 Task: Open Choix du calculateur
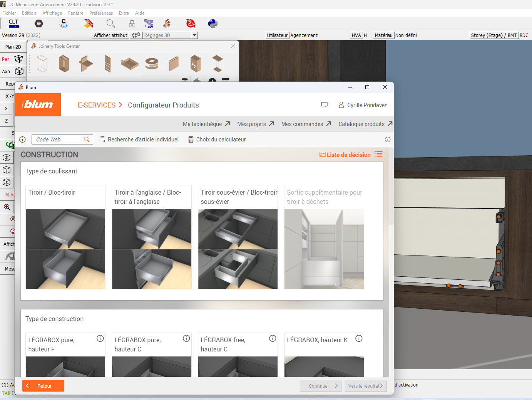(217, 139)
